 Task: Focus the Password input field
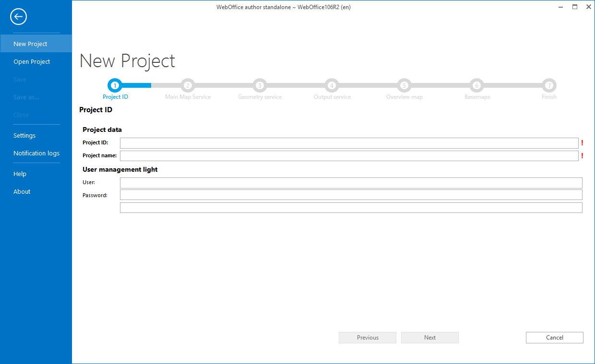pyautogui.click(x=351, y=195)
